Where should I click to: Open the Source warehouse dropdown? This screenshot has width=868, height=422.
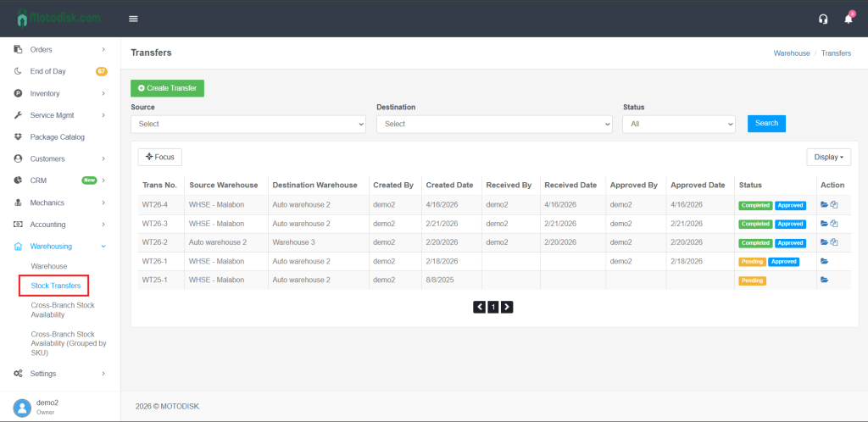pos(248,124)
